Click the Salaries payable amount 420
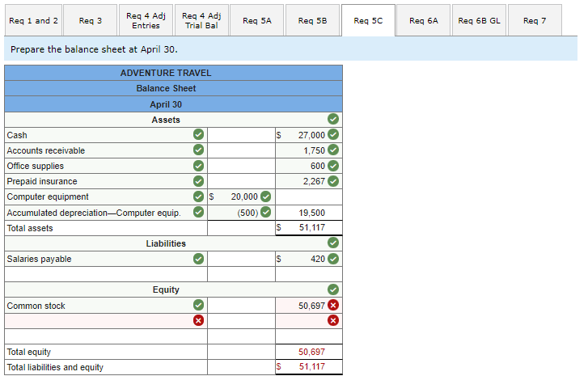 [x=309, y=259]
